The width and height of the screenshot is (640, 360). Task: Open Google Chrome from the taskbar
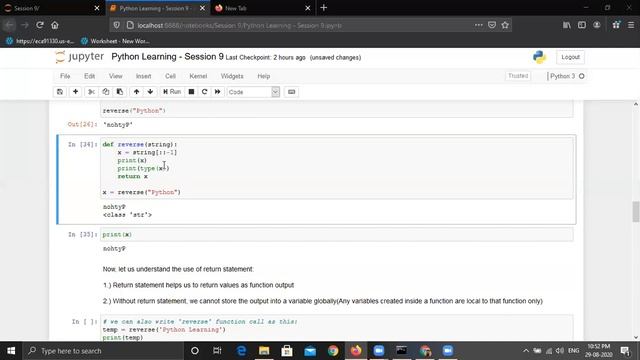click(333, 351)
